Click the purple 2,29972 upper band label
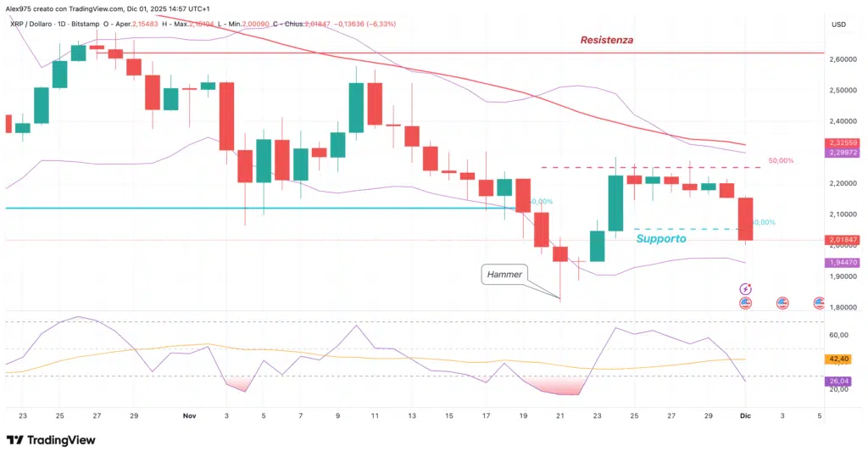This screenshot has height=457, width=868. (x=843, y=153)
